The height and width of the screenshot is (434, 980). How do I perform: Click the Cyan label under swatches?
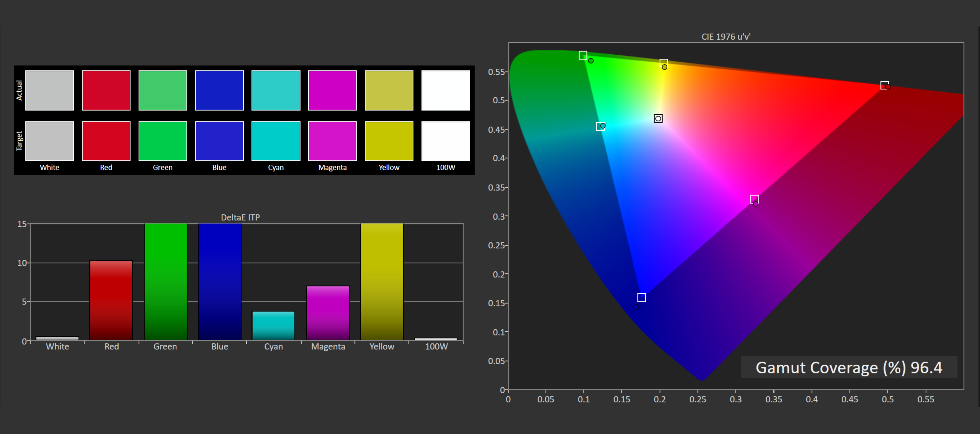pos(276,167)
